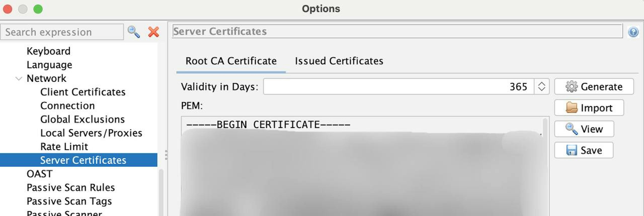Click panel divider drag handle
This screenshot has width=644, height=216.
click(166, 155)
